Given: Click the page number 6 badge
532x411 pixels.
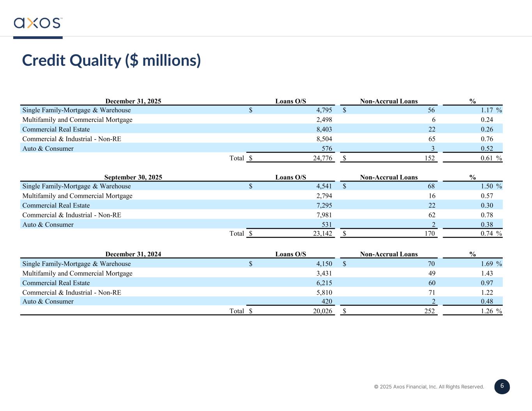Looking at the screenshot, I should tap(502, 386).
